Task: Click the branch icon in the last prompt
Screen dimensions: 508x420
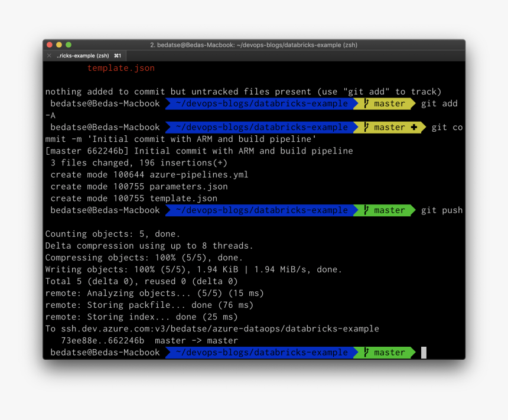Action: point(366,352)
